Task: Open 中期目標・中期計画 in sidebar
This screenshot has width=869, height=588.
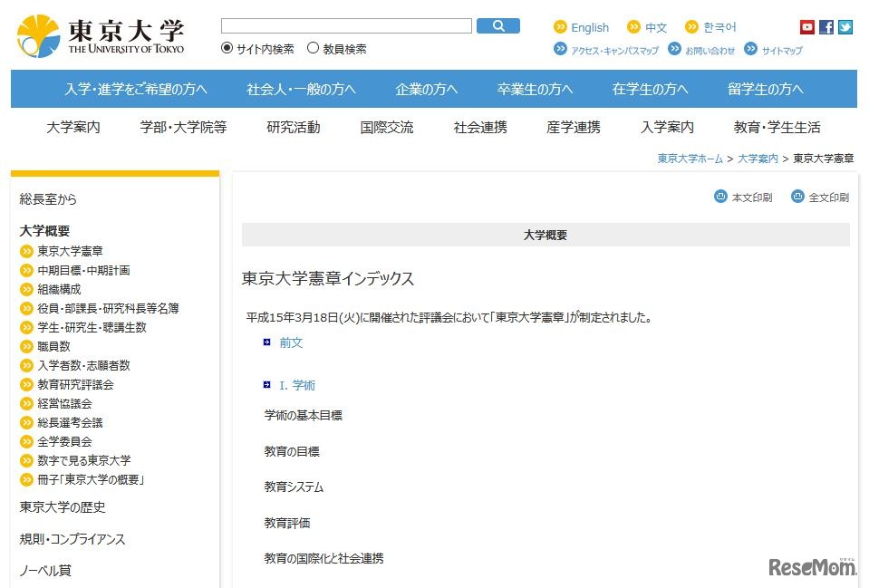Action: click(83, 270)
